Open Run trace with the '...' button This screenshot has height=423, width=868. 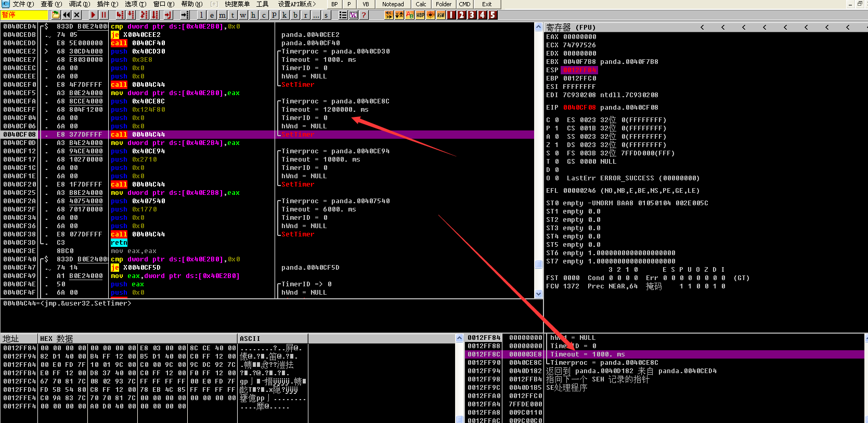pos(316,15)
